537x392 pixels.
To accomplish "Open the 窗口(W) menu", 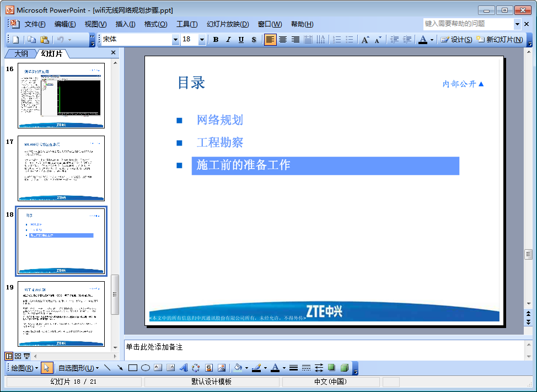I will click(x=270, y=24).
